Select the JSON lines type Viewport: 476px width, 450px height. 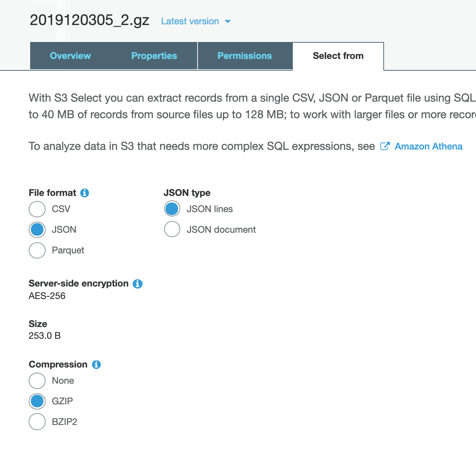click(x=172, y=209)
